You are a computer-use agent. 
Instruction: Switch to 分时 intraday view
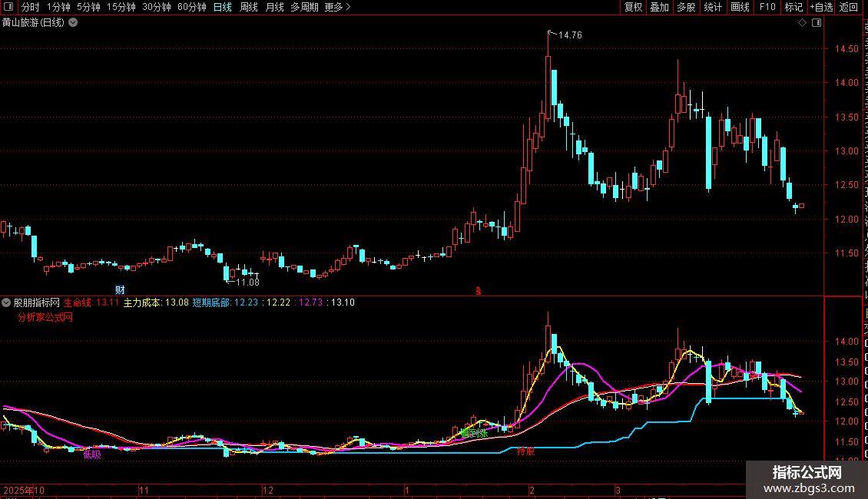[x=31, y=7]
